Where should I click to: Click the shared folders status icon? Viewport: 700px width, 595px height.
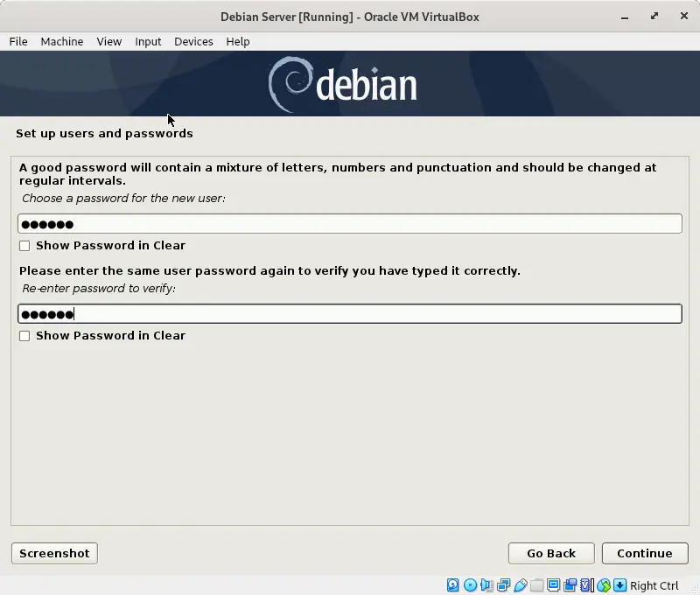tap(537, 585)
